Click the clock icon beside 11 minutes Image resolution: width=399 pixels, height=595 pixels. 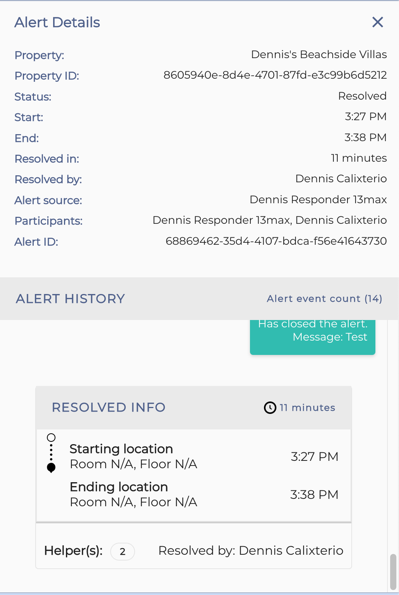pos(270,408)
